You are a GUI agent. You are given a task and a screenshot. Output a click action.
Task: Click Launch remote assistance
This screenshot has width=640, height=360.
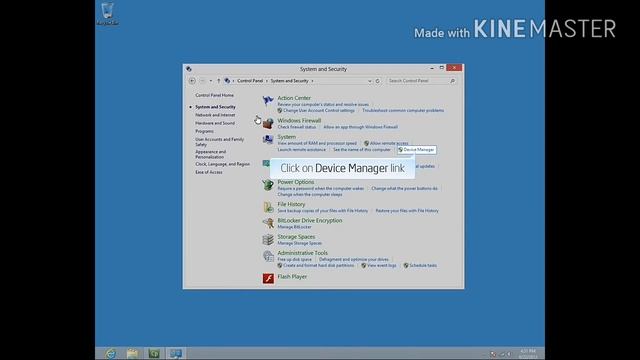(302, 150)
